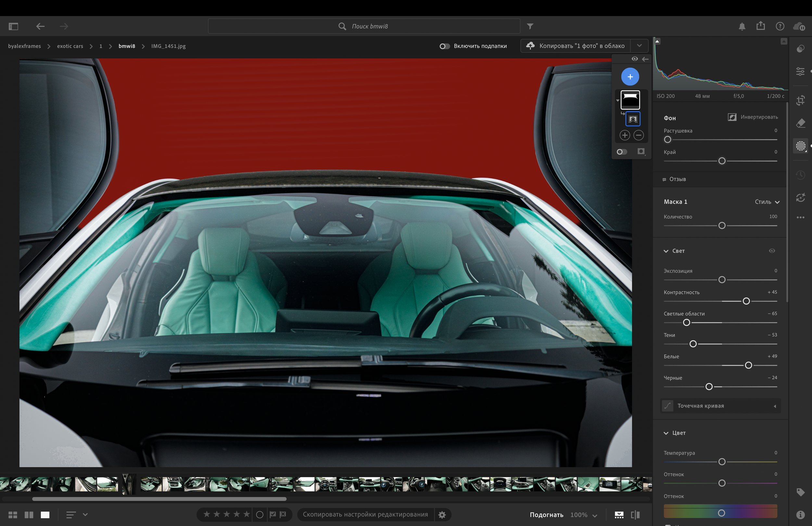
Task: Open Отзыв feedback link
Action: coord(677,179)
